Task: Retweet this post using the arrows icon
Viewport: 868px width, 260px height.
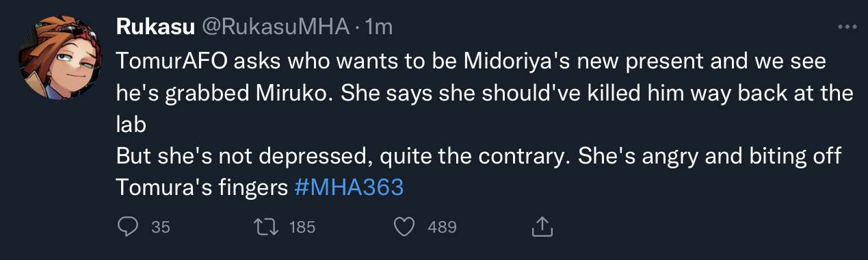Action: coord(266,226)
